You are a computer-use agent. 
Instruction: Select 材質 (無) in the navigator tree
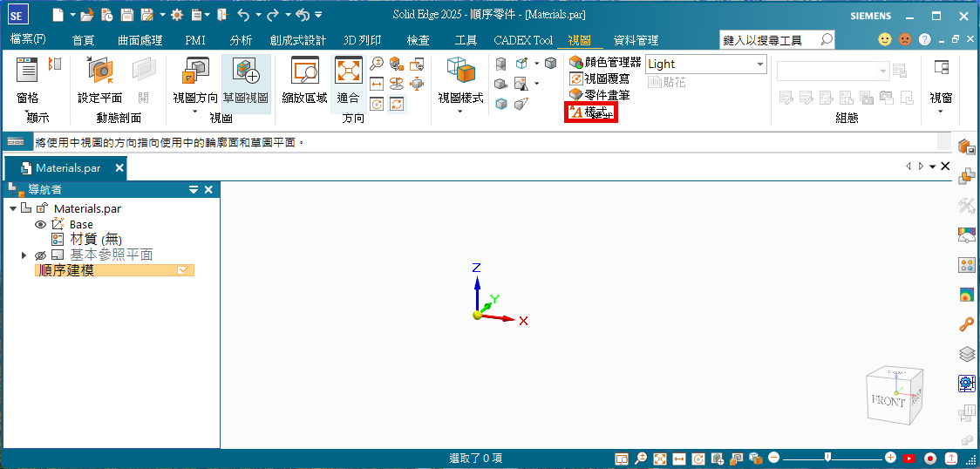[x=96, y=239]
